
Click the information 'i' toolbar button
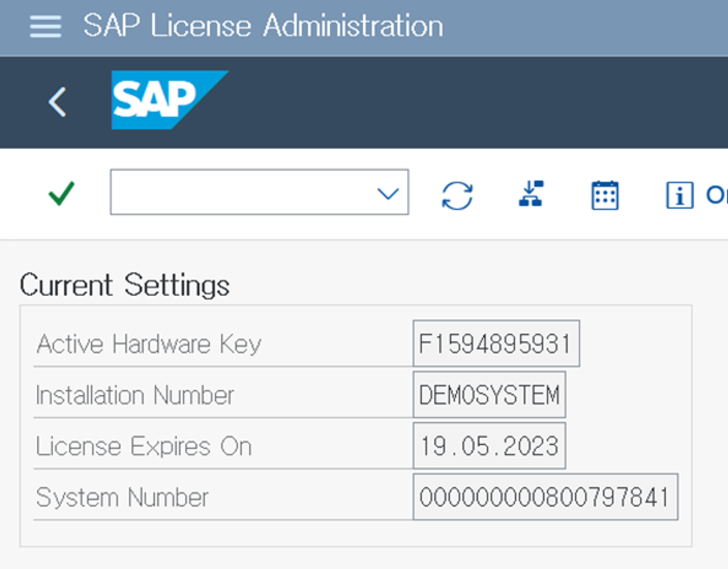(679, 196)
